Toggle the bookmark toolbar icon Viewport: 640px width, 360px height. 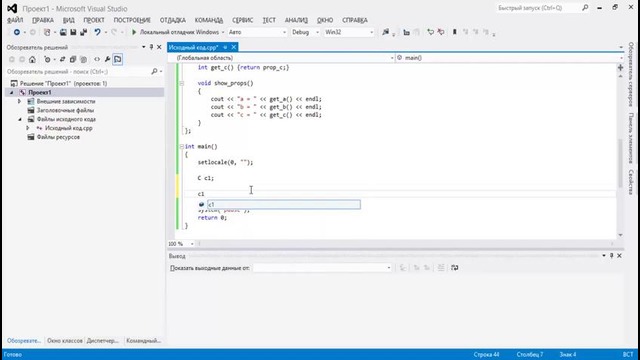[454, 32]
